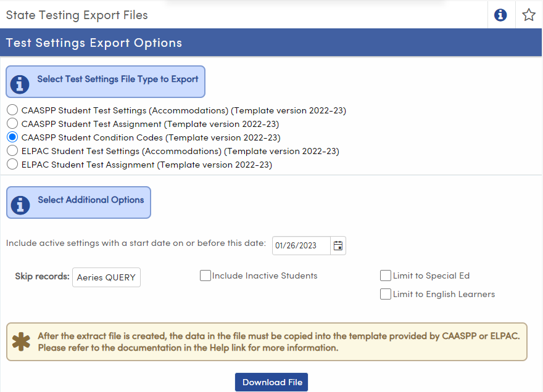The width and height of the screenshot is (543, 392).
Task: Click the star favorite icon
Action: click(x=529, y=15)
